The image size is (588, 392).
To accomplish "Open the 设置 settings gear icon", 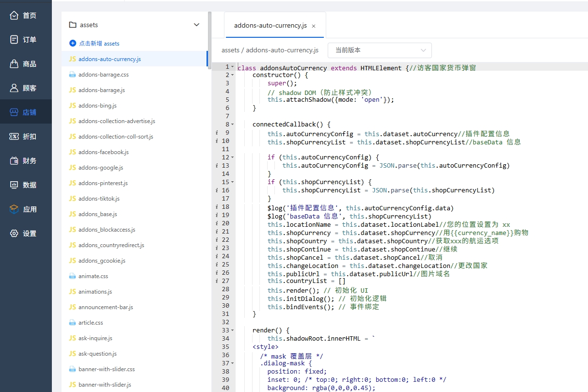I will (x=15, y=234).
